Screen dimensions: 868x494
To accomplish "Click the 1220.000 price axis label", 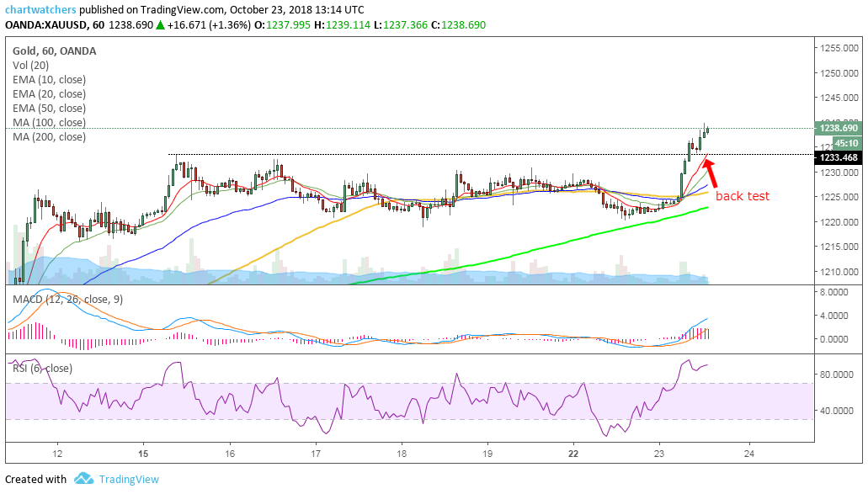I will click(x=839, y=222).
